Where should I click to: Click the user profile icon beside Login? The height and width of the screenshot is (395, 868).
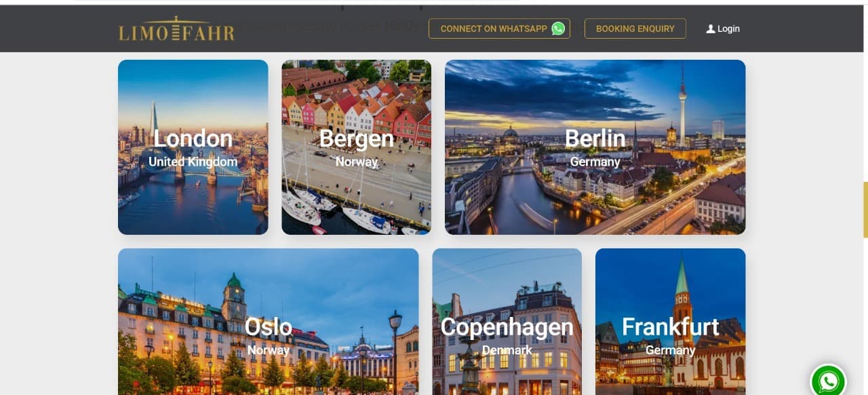[710, 29]
